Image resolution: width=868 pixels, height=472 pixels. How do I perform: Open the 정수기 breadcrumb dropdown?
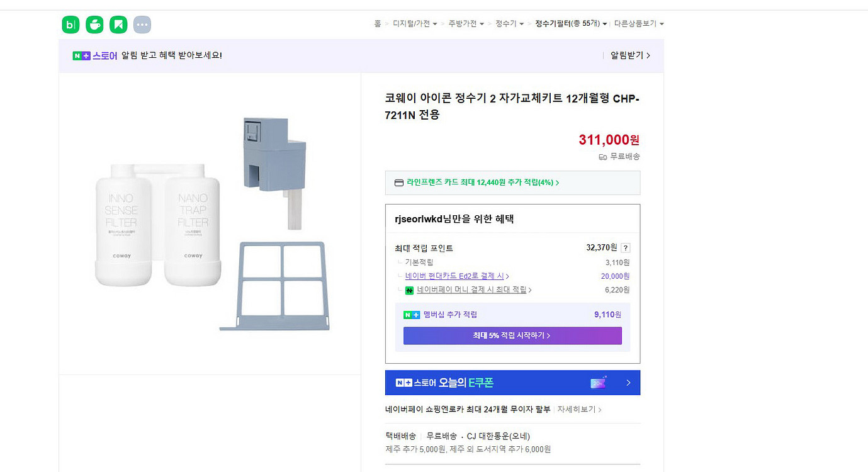pyautogui.click(x=509, y=24)
